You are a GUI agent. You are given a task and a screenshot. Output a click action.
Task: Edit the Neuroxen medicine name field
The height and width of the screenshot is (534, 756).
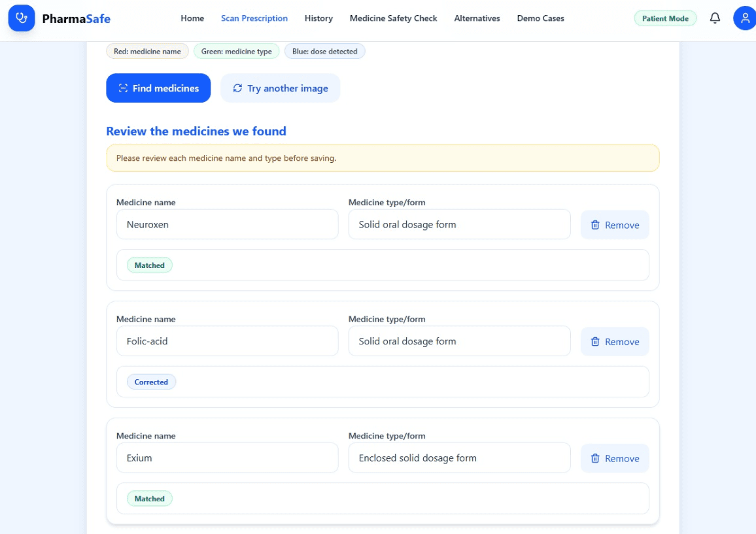pyautogui.click(x=227, y=225)
